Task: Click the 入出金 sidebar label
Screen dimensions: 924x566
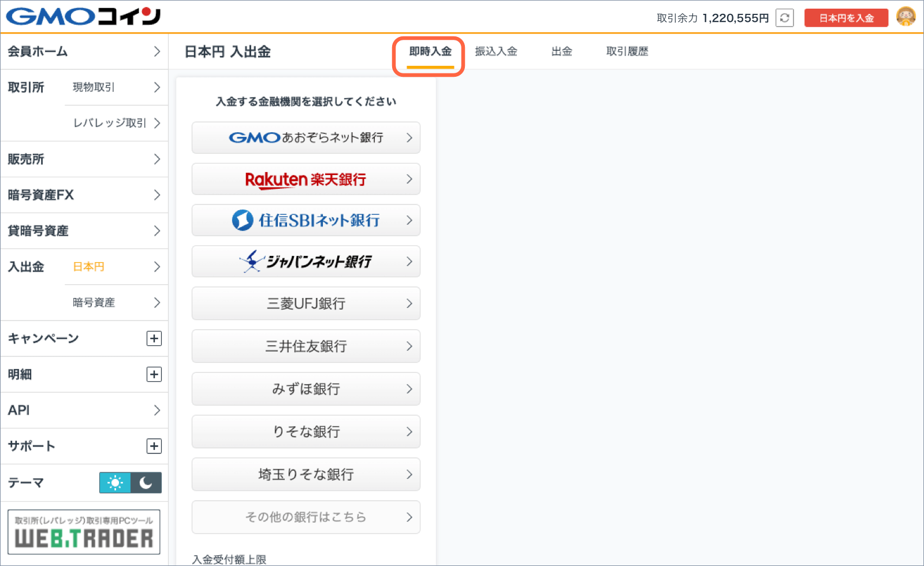Action: click(x=26, y=267)
